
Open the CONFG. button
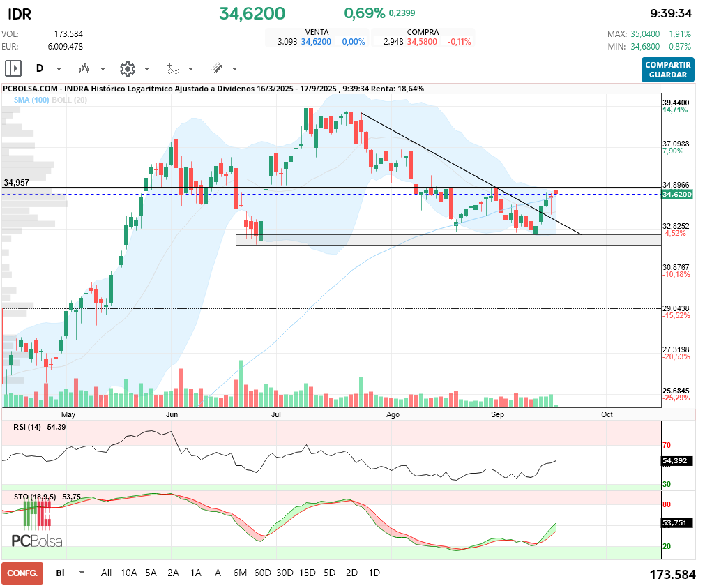[22, 573]
